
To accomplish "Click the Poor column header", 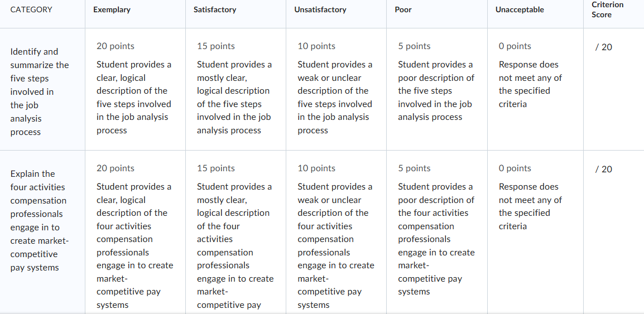I will click(403, 10).
